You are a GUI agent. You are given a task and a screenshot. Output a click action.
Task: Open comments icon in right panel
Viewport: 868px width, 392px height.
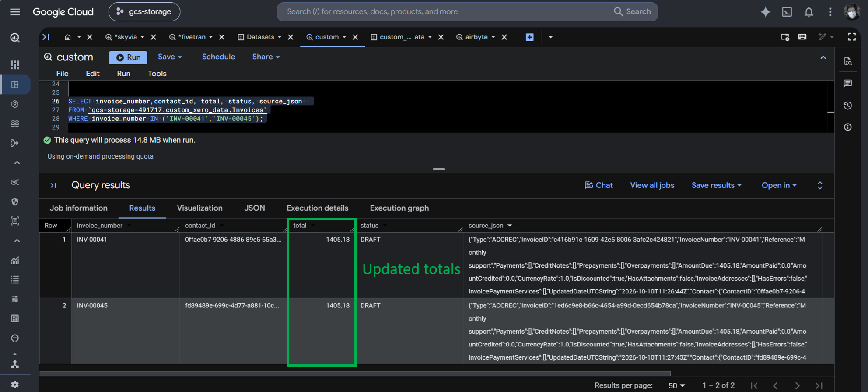pos(848,83)
